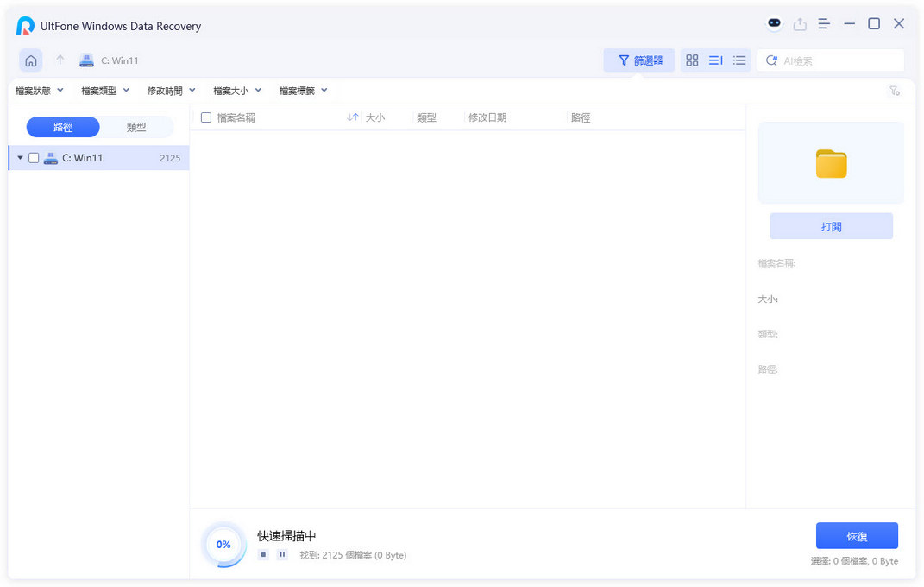Toggle the select-all 檔案名稱 checkbox
Screen dimensions: 924x587
(206, 117)
